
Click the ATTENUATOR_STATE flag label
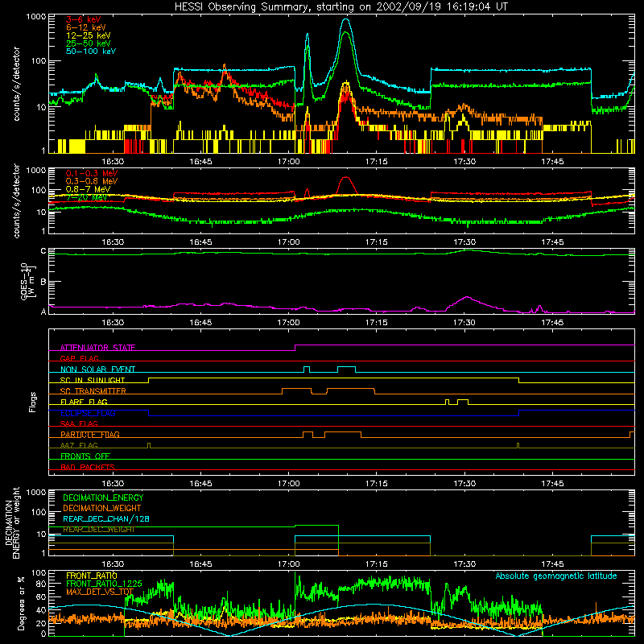[97, 348]
